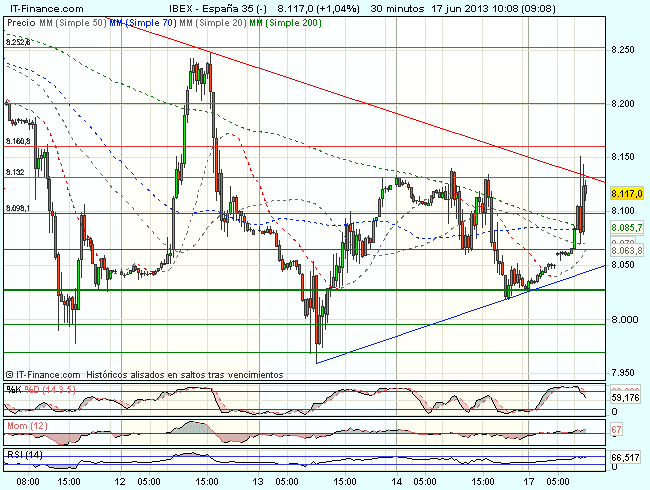
Task: Click the 66,517 RSI value tag
Action: (x=626, y=457)
